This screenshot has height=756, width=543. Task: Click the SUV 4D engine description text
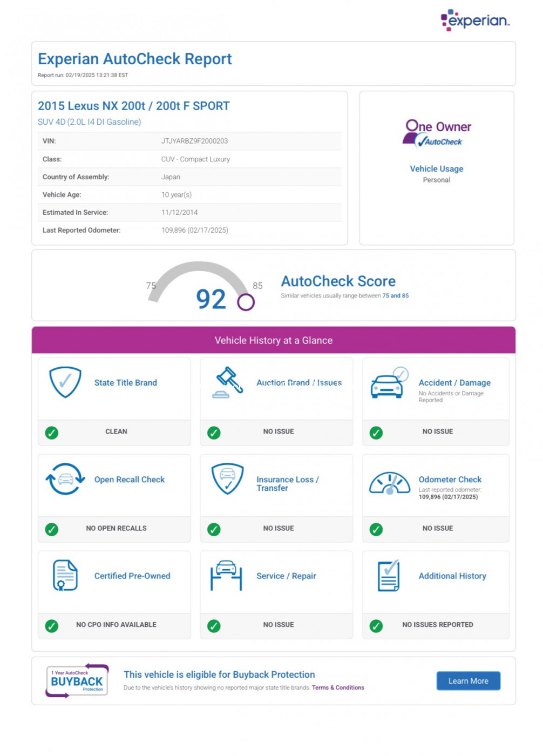tap(89, 122)
